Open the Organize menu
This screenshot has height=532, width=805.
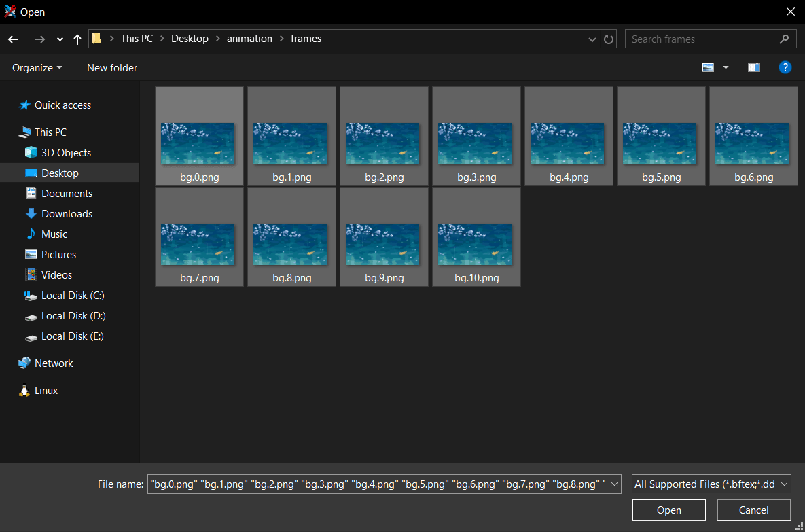[x=37, y=67]
